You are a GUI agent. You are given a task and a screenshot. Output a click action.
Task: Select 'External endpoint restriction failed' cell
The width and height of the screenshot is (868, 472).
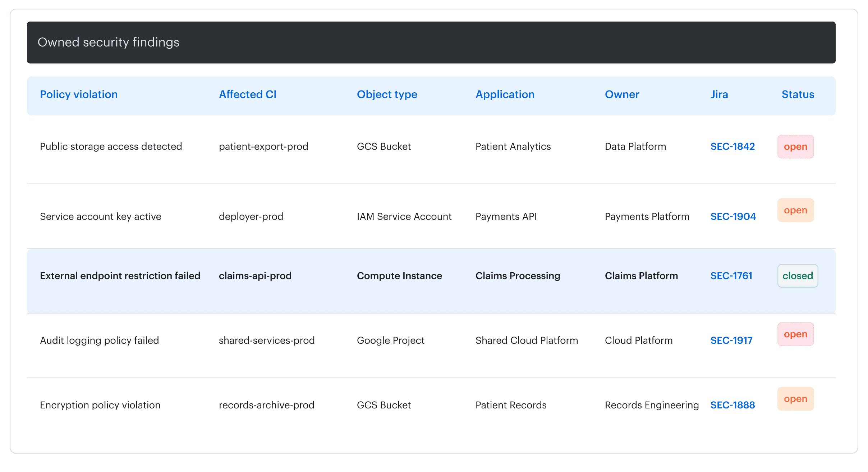point(120,276)
